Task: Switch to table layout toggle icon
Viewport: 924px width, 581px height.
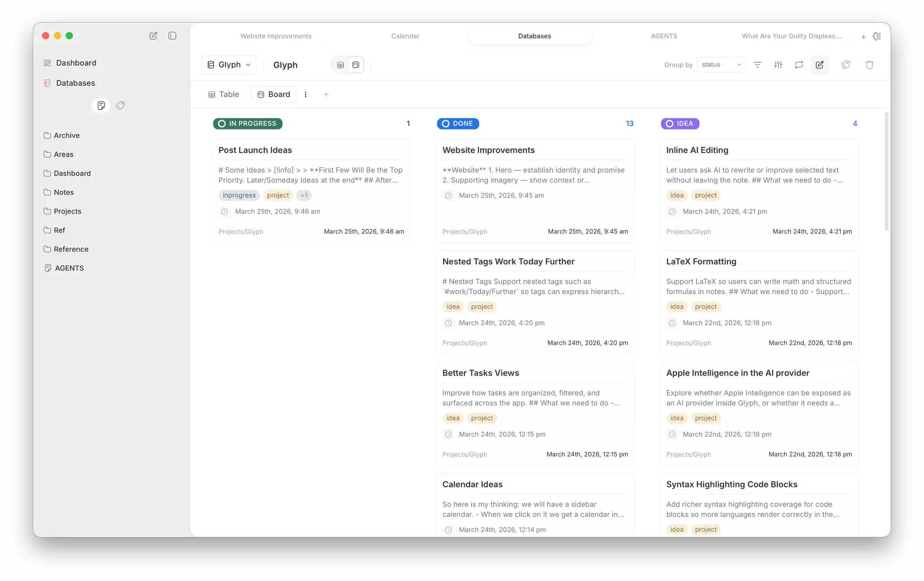Action: point(341,65)
